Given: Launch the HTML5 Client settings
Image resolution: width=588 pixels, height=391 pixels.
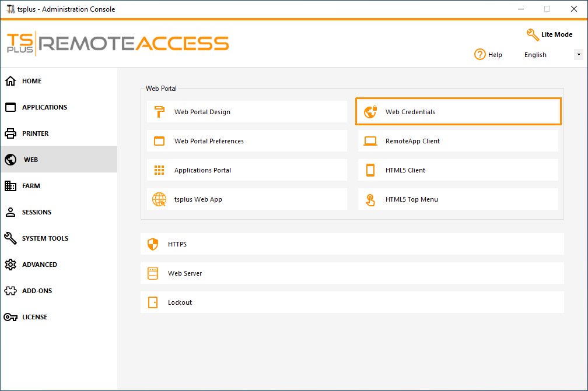Looking at the screenshot, I should coord(458,170).
